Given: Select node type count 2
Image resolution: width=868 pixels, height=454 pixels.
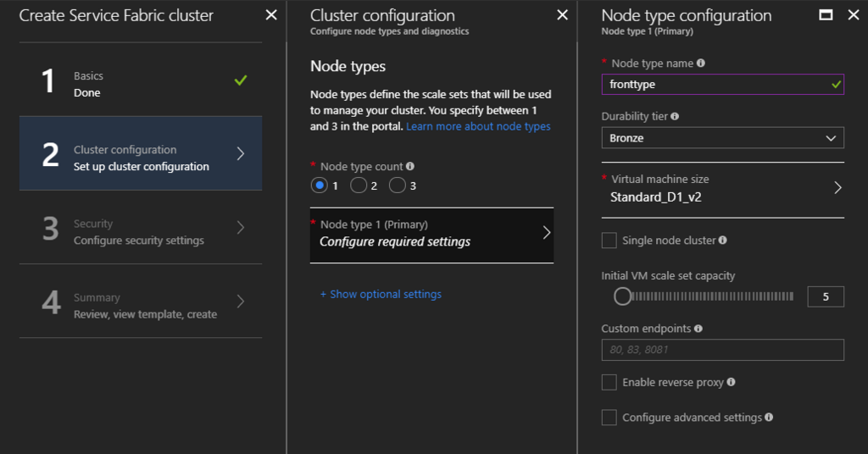Looking at the screenshot, I should 359,185.
